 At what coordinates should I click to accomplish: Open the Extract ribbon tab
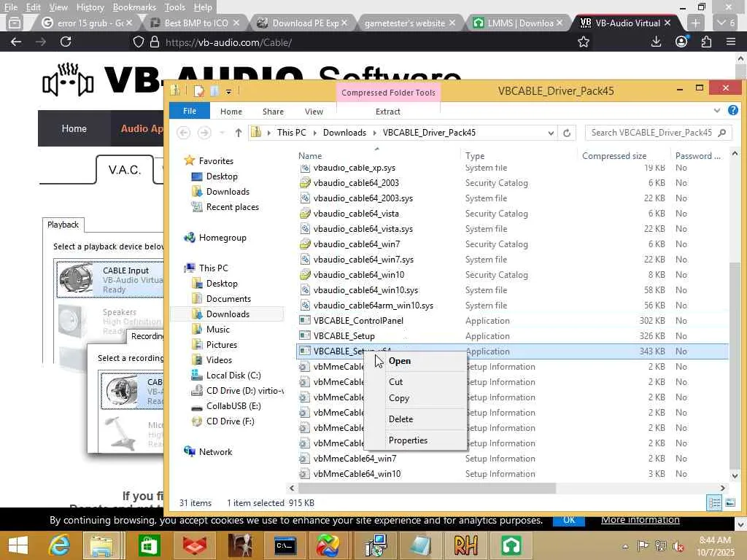388,112
